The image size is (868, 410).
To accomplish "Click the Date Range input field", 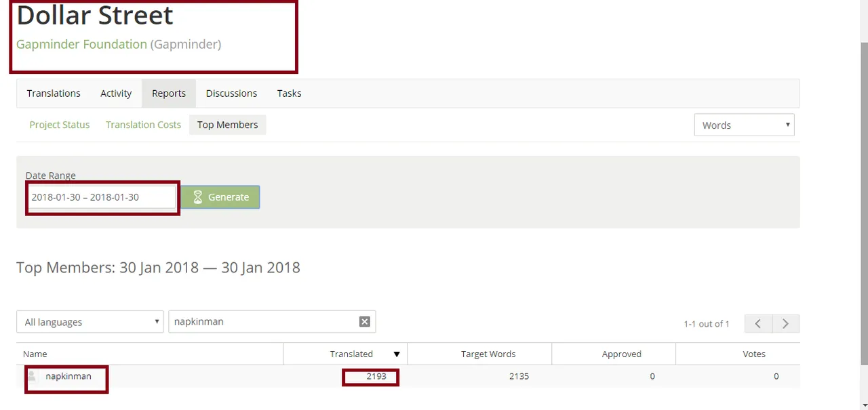I will pyautogui.click(x=102, y=197).
